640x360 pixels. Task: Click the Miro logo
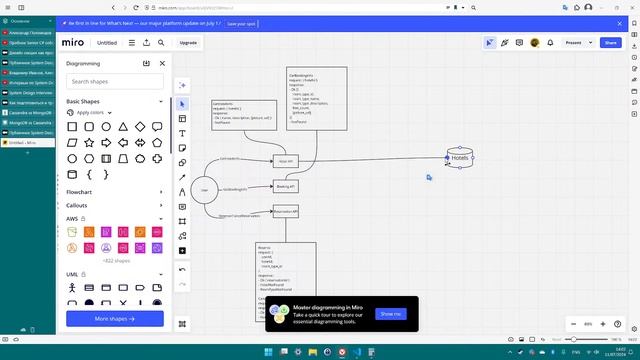click(73, 42)
